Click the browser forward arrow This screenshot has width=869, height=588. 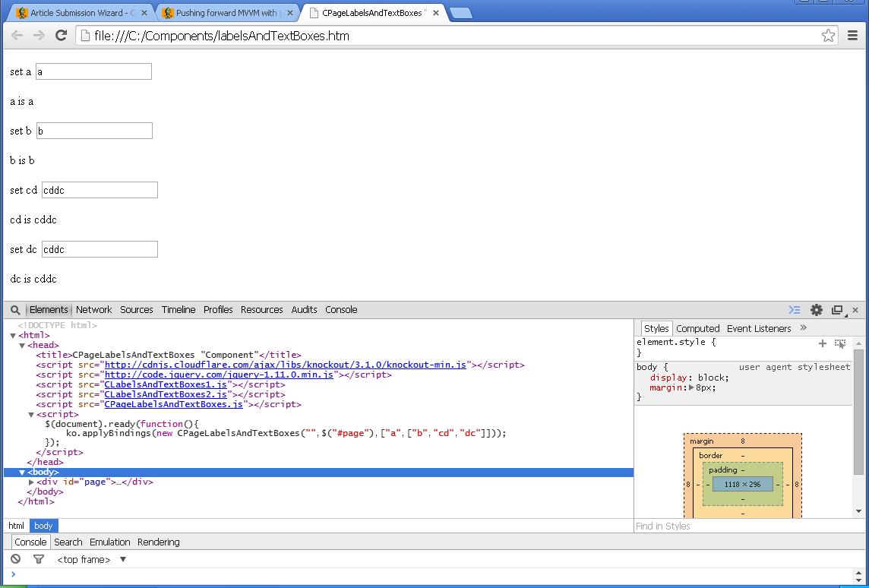click(39, 36)
